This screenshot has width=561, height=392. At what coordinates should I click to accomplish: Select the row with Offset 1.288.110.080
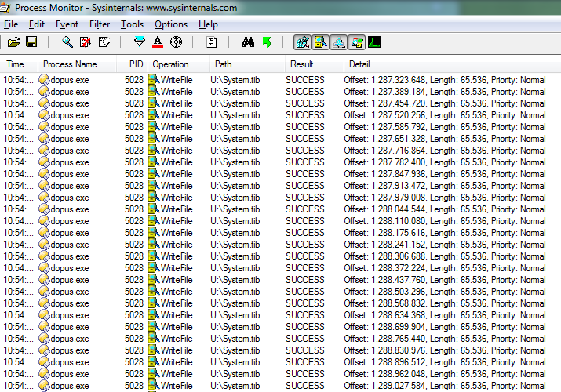(281, 221)
